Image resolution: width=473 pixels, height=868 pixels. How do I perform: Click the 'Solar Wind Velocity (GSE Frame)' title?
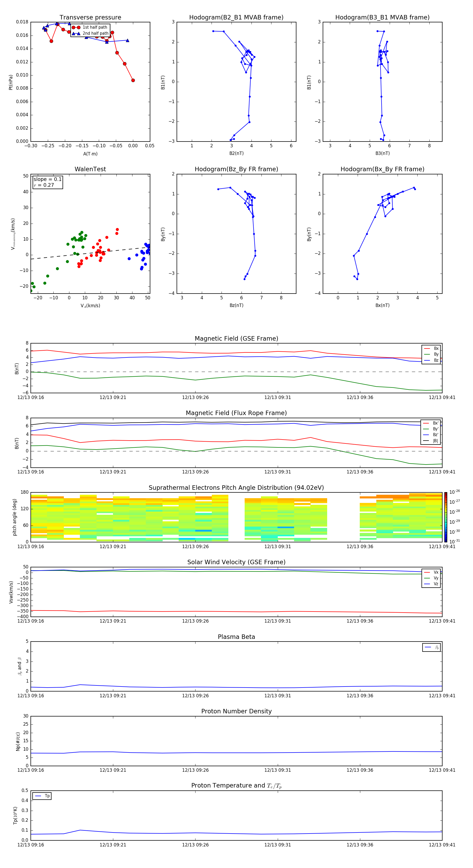pos(236,562)
